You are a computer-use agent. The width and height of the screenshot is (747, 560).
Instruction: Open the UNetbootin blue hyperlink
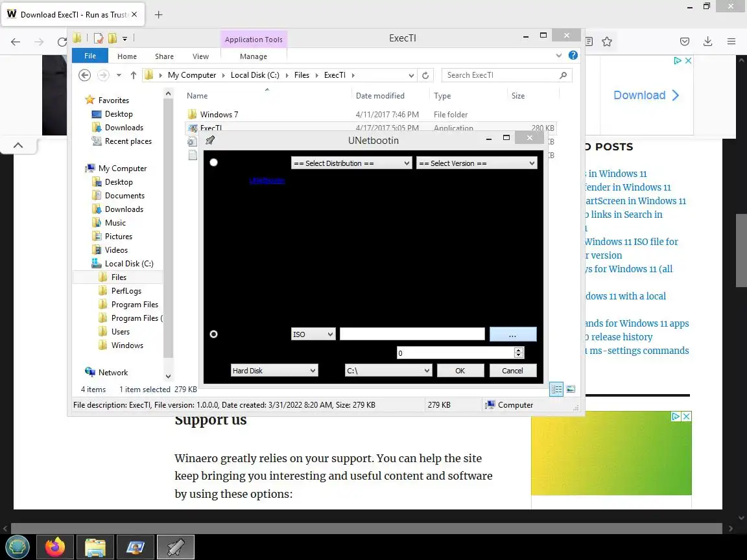point(267,180)
